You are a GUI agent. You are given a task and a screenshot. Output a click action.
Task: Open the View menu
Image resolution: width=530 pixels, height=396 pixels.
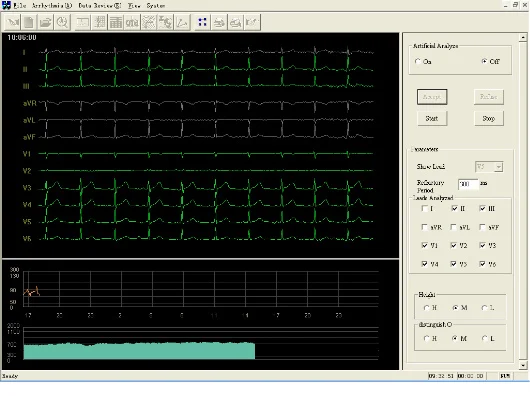tap(134, 6)
